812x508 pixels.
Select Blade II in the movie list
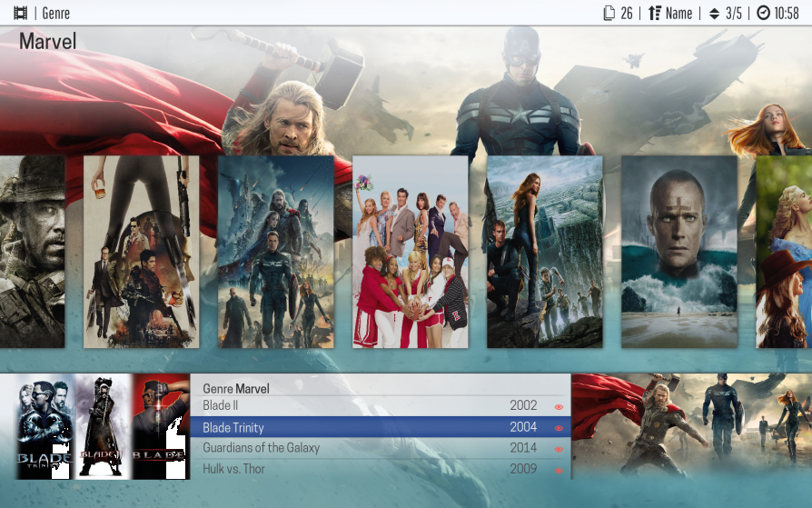381,406
